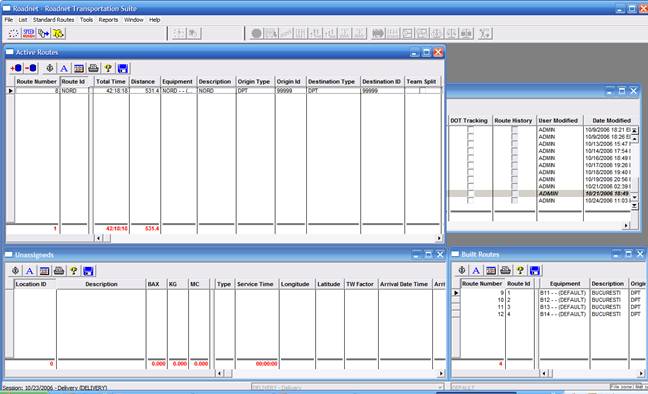This screenshot has height=394, width=648.
Task: Open the Standard Routes menu
Action: pyautogui.click(x=54, y=20)
